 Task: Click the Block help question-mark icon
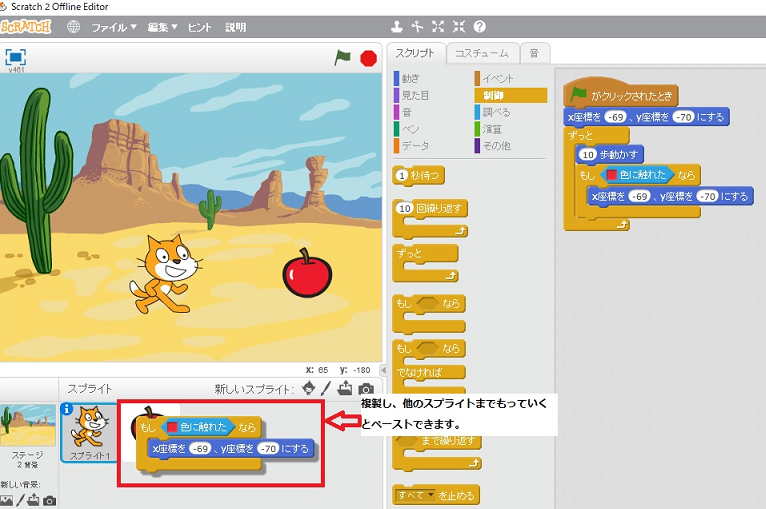tap(480, 26)
